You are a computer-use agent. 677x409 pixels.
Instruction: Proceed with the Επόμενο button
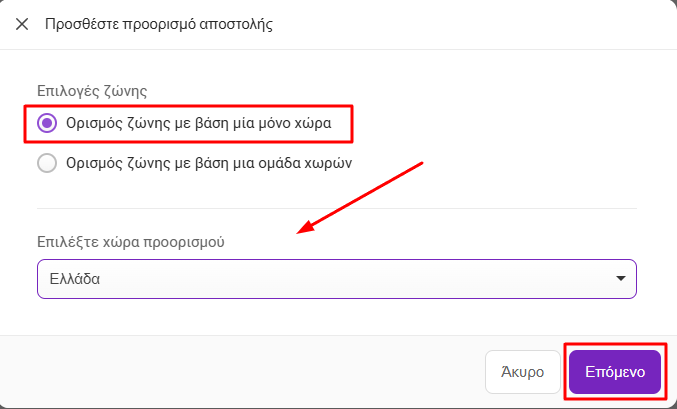[x=615, y=372]
